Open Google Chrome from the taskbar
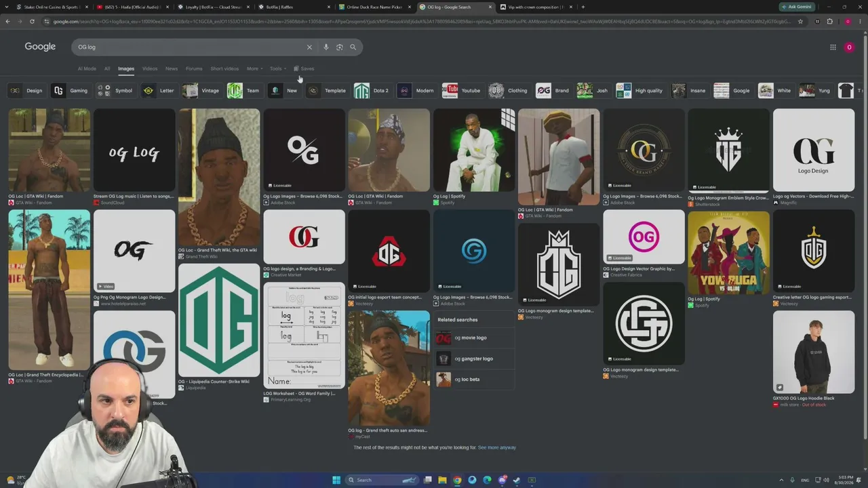868x488 pixels. 458,480
